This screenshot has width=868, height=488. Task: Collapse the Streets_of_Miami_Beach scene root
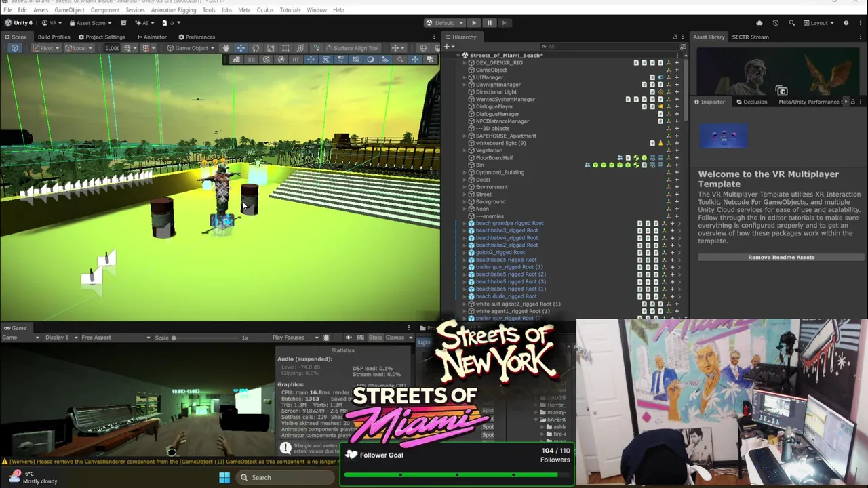pos(458,56)
